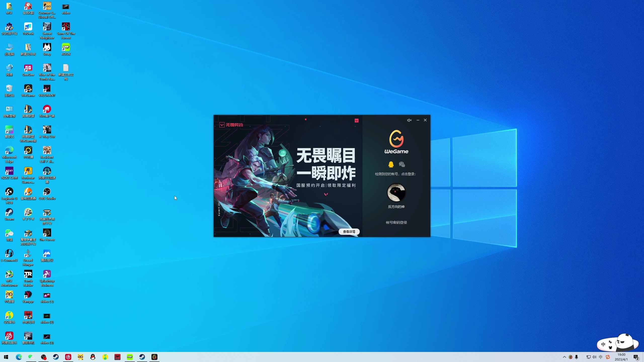The width and height of the screenshot is (644, 362).
Task: Click the red Valorant badge on banner
Action: pos(356,121)
